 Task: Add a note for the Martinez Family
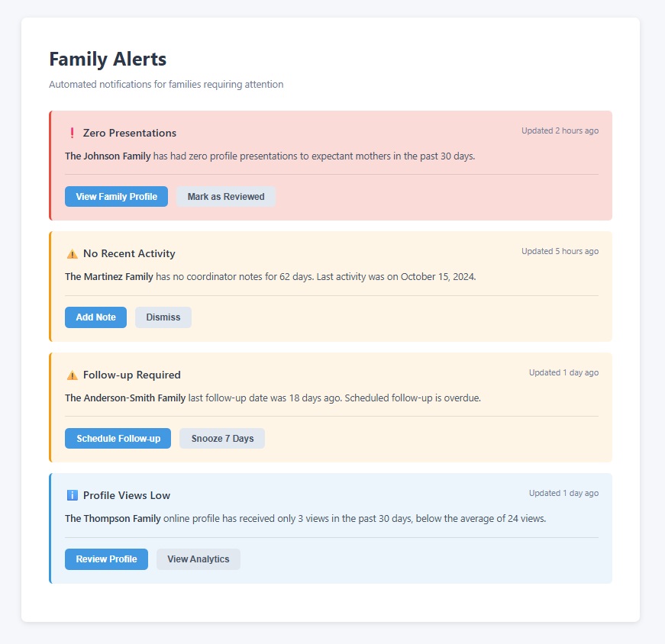95,317
